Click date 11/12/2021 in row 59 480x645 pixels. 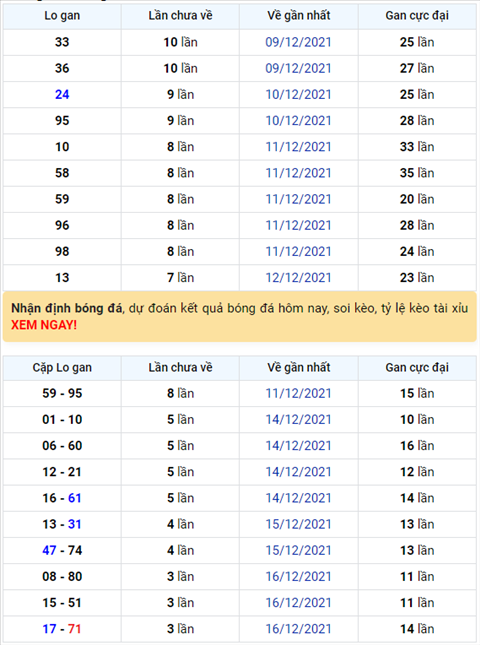click(298, 199)
